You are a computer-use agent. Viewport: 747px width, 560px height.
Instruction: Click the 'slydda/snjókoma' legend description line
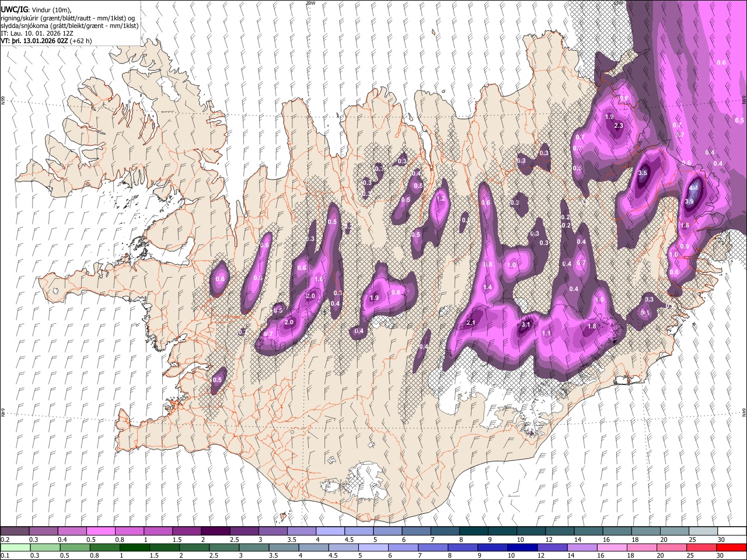point(70,26)
